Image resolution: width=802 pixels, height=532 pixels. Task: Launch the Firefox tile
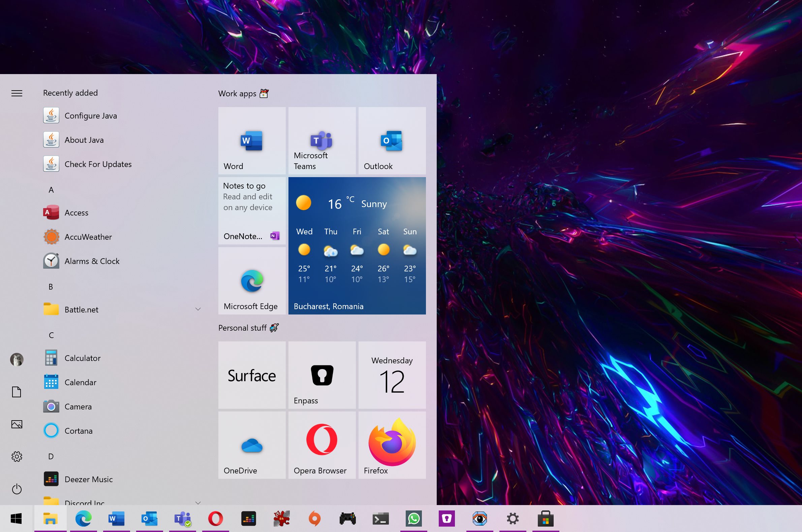[x=392, y=445]
